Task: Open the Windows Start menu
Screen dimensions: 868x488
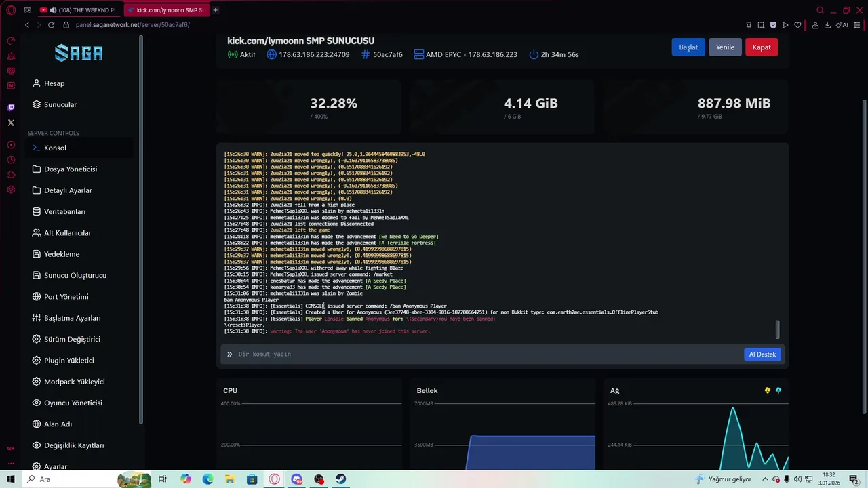Action: [x=11, y=479]
